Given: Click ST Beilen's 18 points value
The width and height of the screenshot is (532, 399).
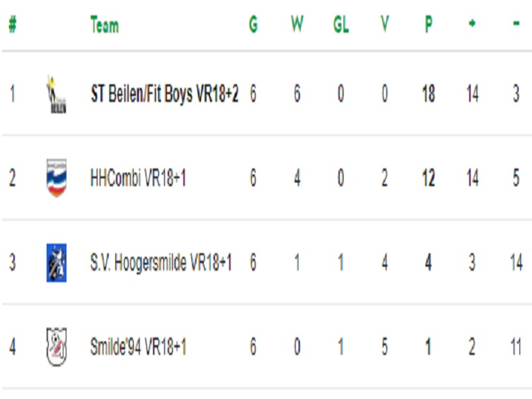Looking at the screenshot, I should (429, 94).
